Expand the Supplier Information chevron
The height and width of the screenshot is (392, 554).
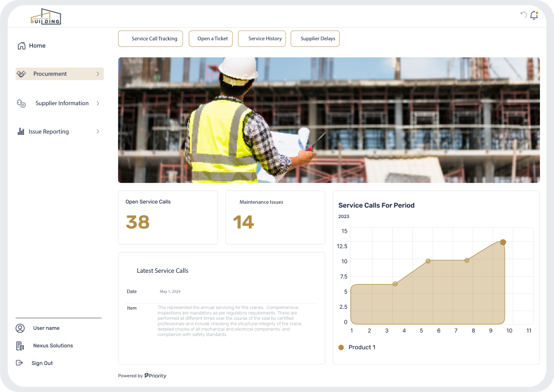(98, 103)
